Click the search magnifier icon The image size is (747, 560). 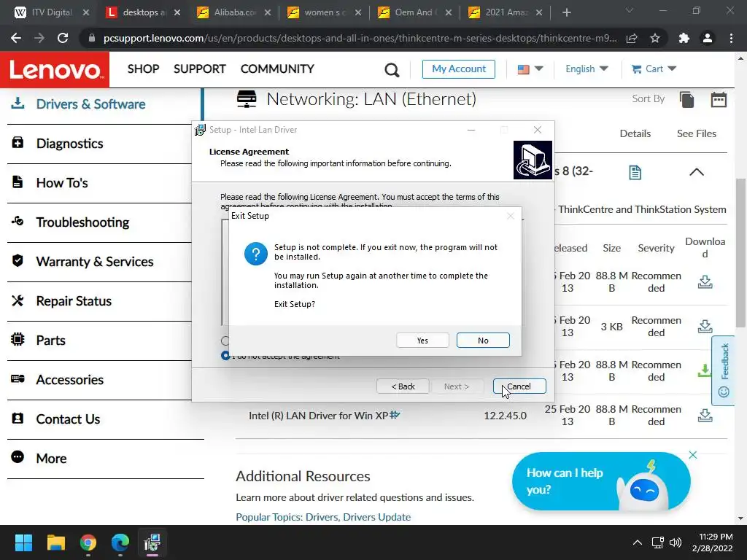pyautogui.click(x=392, y=70)
